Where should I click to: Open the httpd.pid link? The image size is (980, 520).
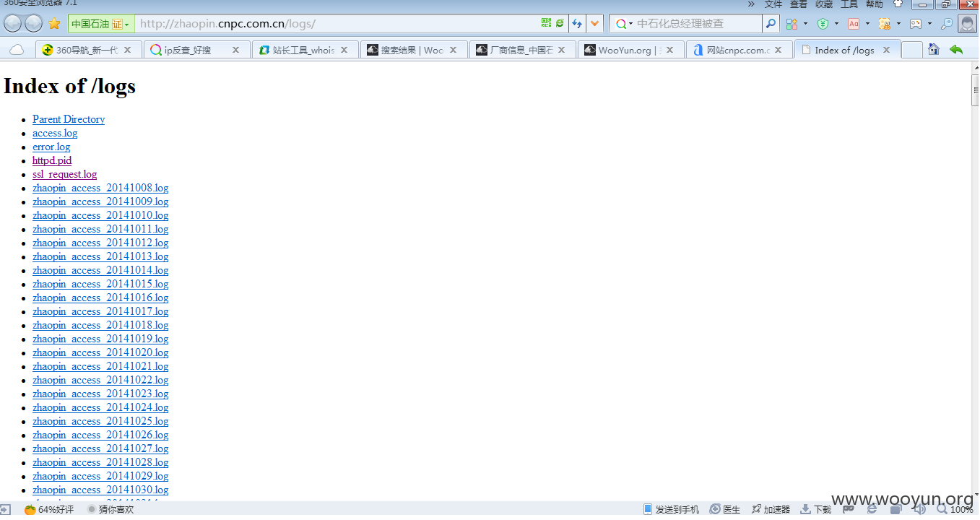[52, 160]
